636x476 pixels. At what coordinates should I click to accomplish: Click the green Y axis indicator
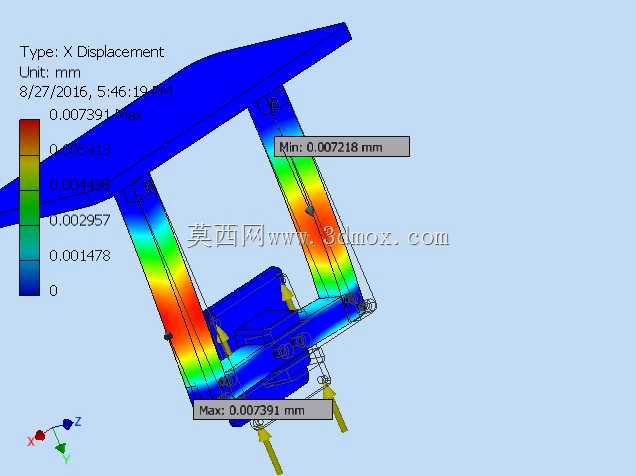[x=62, y=451]
